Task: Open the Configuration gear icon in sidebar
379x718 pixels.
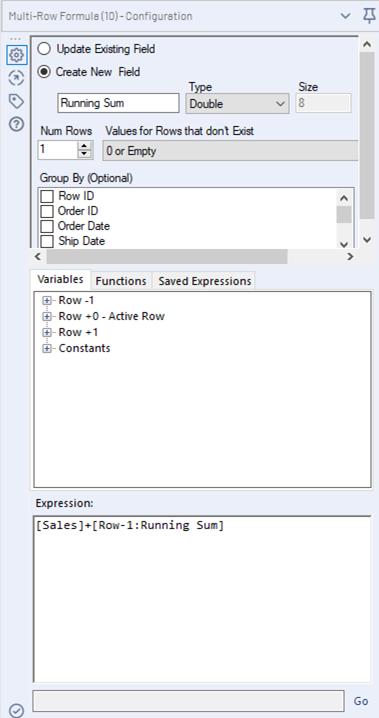Action: click(16, 55)
